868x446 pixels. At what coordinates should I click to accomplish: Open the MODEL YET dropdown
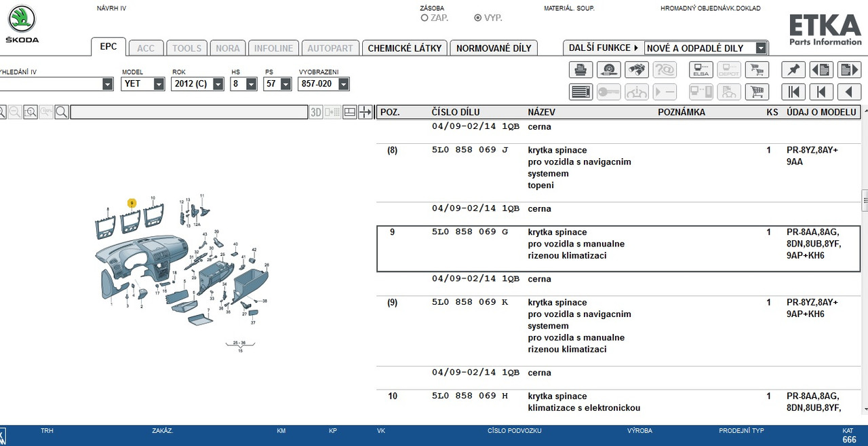[159, 84]
